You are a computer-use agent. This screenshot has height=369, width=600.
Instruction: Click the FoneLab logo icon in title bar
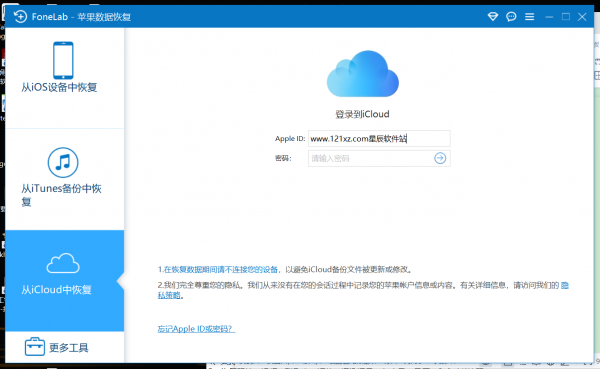pyautogui.click(x=20, y=16)
